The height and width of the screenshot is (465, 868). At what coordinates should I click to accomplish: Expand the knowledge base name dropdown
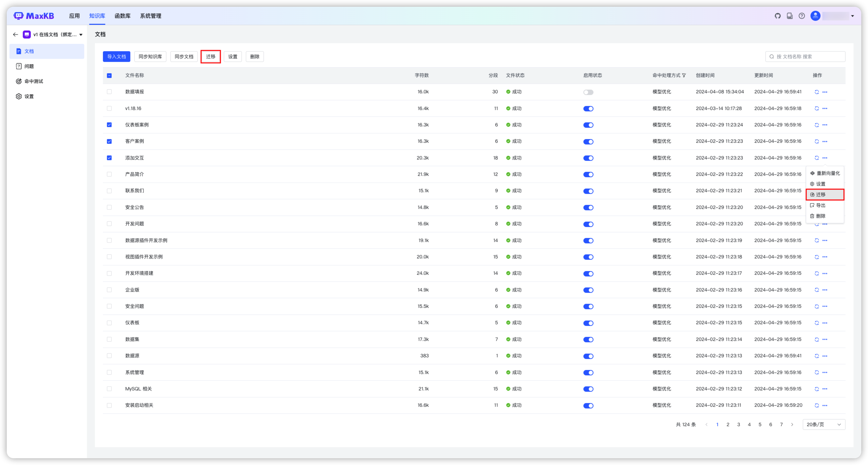click(81, 35)
